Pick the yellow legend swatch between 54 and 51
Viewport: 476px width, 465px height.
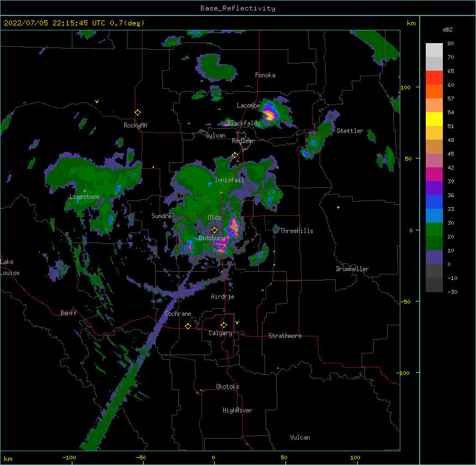coord(434,119)
